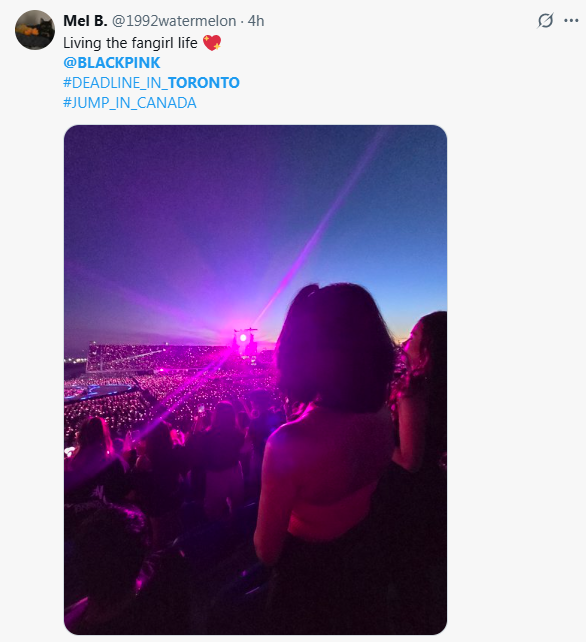Click the bold TORONTO part of hashtag
The image size is (586, 642).
point(204,83)
